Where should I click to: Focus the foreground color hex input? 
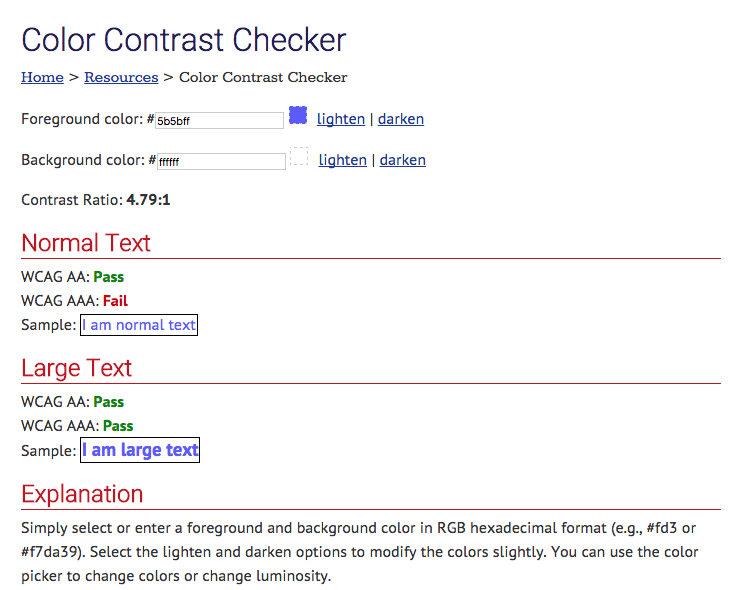tap(219, 120)
